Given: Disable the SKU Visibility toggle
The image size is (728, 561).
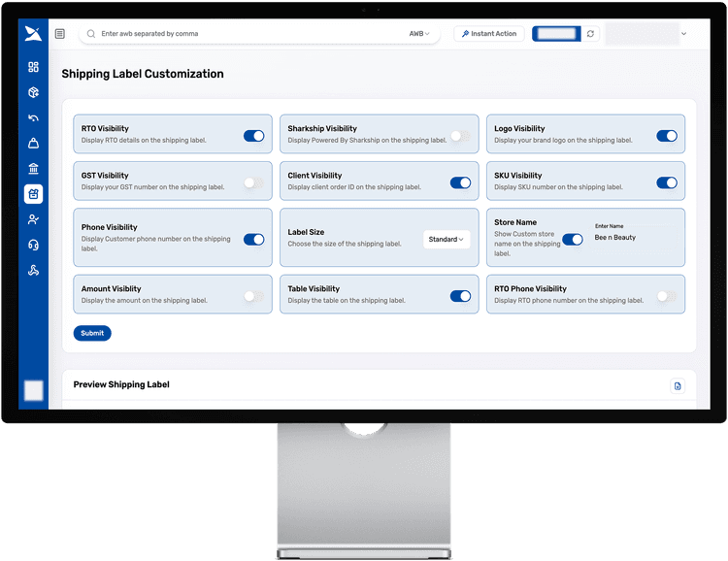Looking at the screenshot, I should click(x=667, y=182).
